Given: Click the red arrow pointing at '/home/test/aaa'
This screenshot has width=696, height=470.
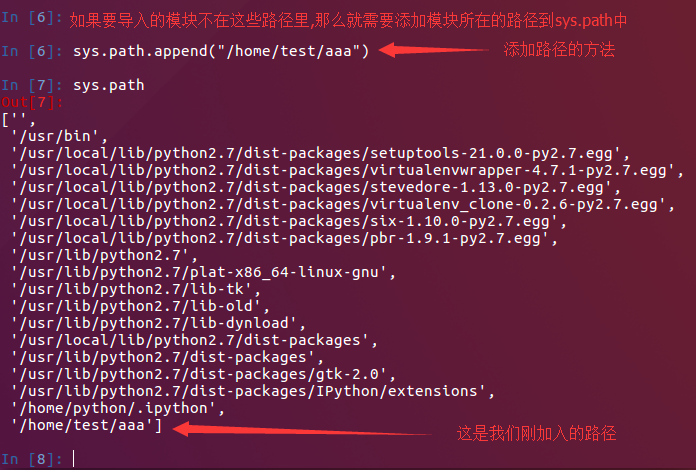Looking at the screenshot, I should coord(302,430).
